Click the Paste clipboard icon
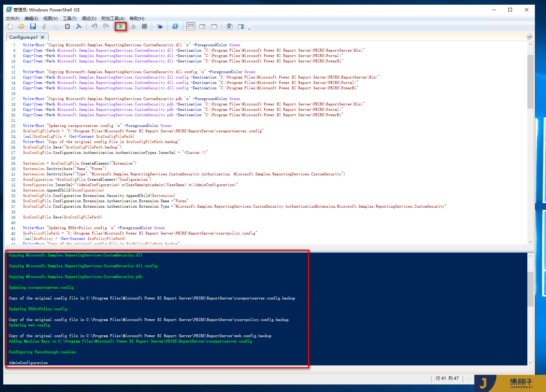546x392 pixels. [x=67, y=26]
